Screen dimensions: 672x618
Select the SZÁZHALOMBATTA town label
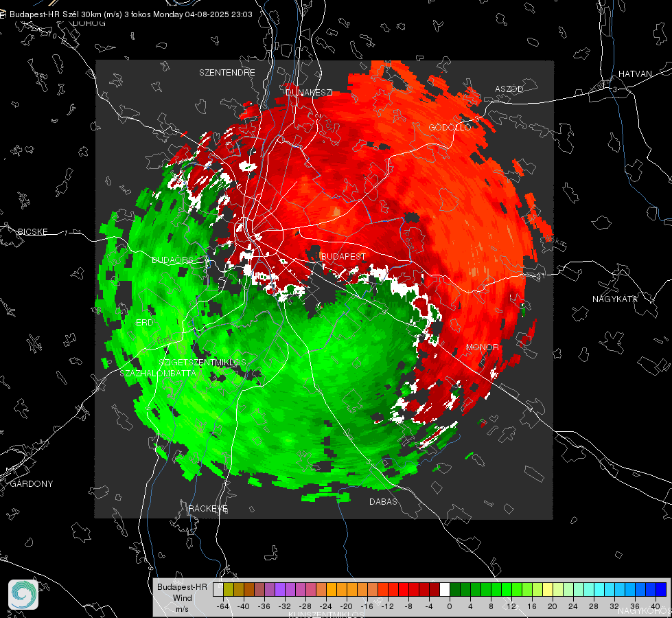click(x=158, y=373)
